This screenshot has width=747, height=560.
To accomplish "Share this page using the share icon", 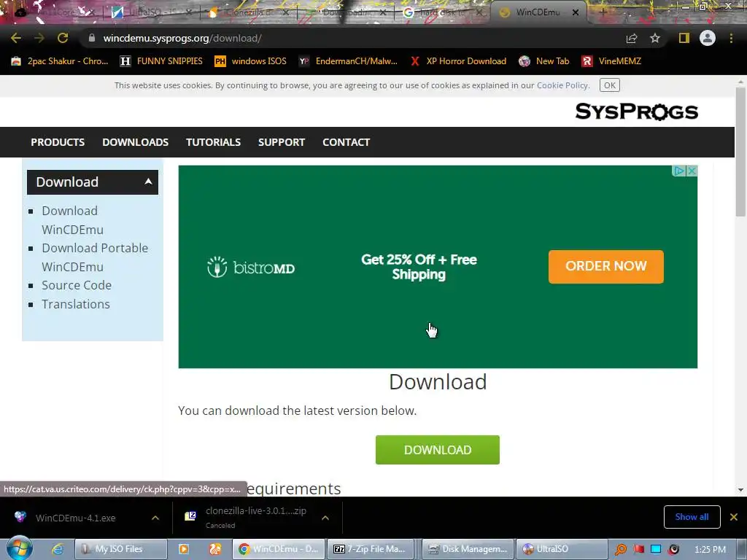I will click(632, 38).
